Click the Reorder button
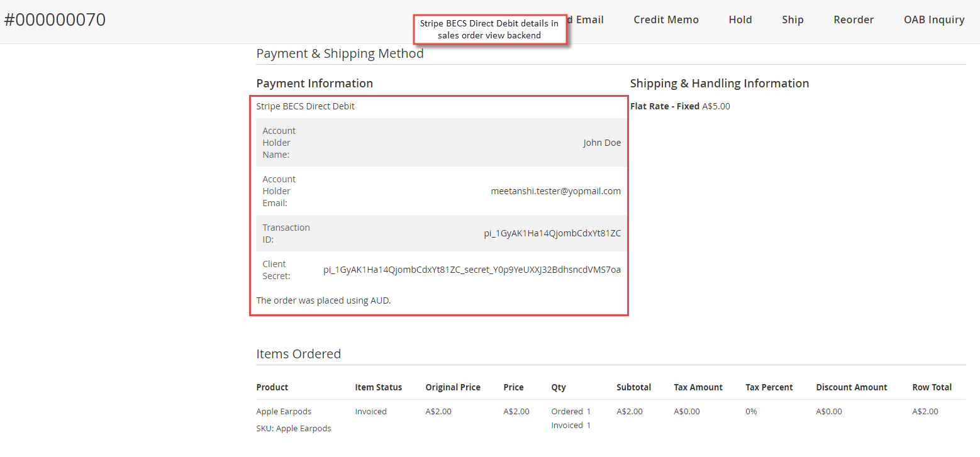The image size is (980, 457). [853, 19]
